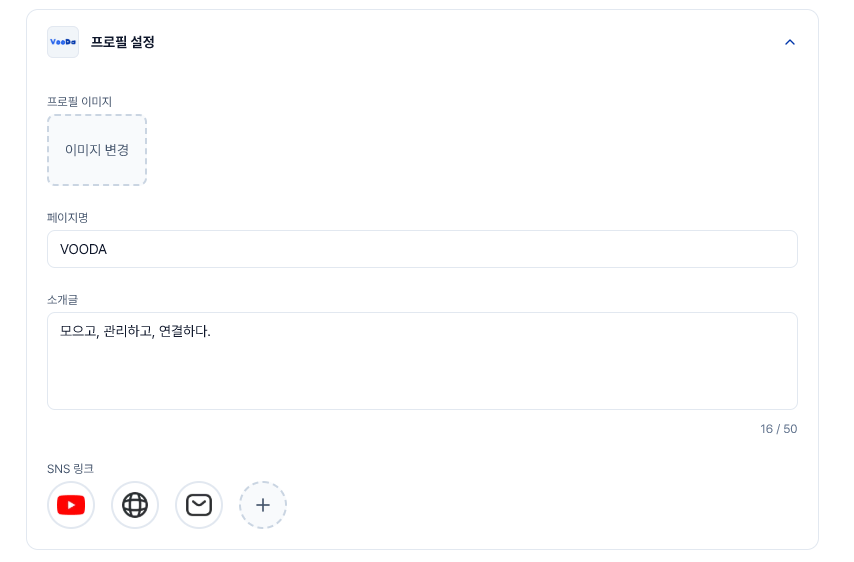Focus the 페이지명 input field
Image resolution: width=854 pixels, height=562 pixels.
point(422,249)
